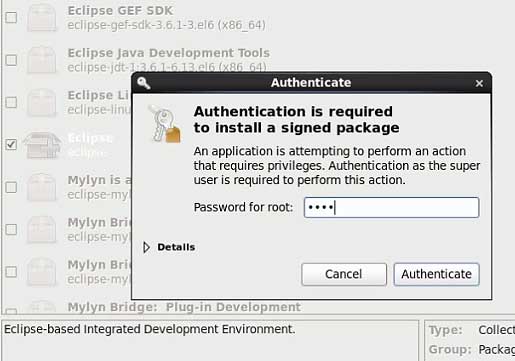Click the magnifier key icon in title bar
515x361 pixels.
point(144,82)
